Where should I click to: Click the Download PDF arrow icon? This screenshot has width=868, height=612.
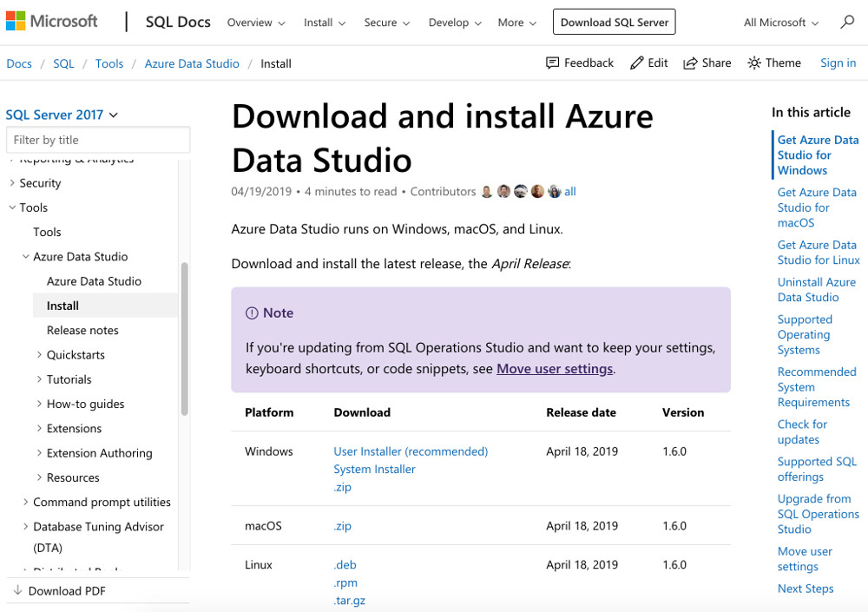pos(17,590)
